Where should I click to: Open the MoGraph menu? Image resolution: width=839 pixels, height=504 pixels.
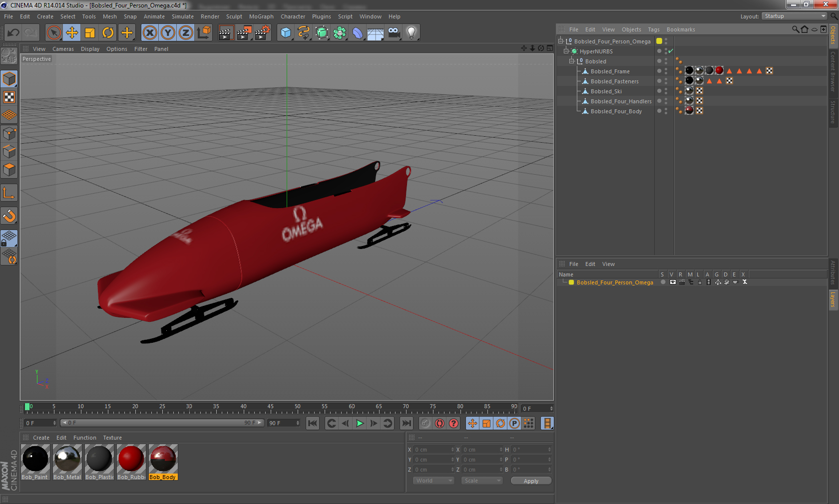point(261,16)
